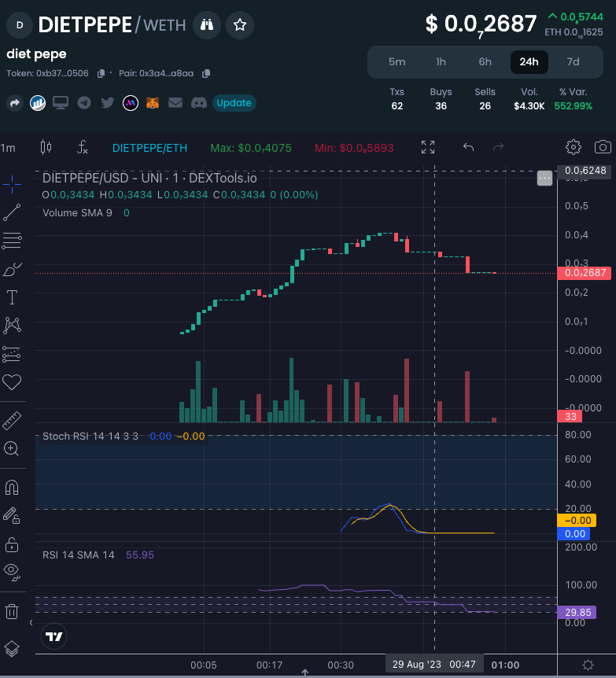Click the RSI 14 SMA 14 label
The image size is (616, 678).
[79, 555]
